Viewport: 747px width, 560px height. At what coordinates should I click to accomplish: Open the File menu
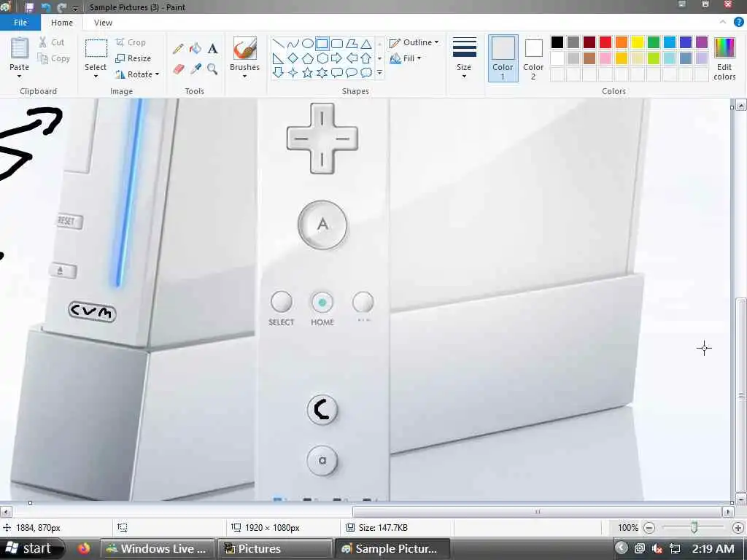(x=20, y=23)
